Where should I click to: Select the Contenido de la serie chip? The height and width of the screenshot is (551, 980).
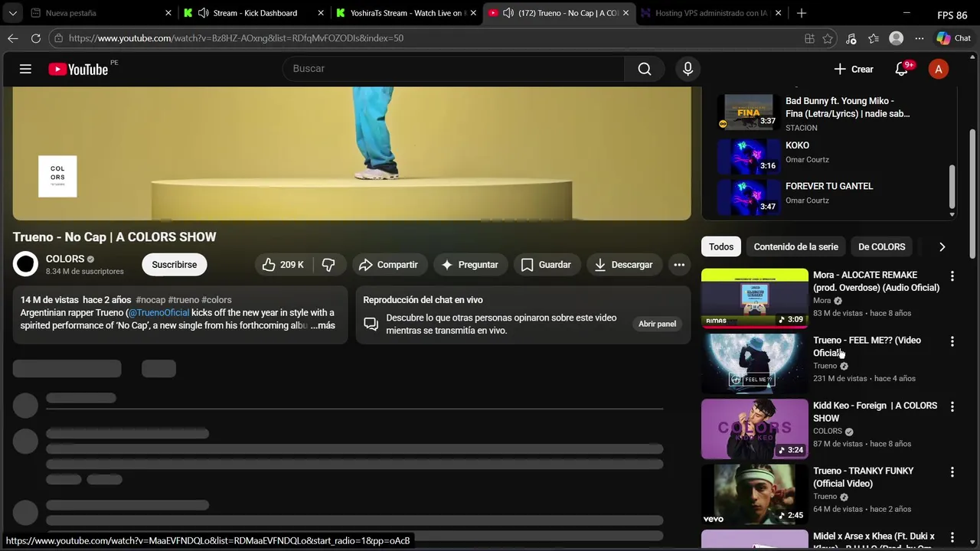tap(795, 246)
